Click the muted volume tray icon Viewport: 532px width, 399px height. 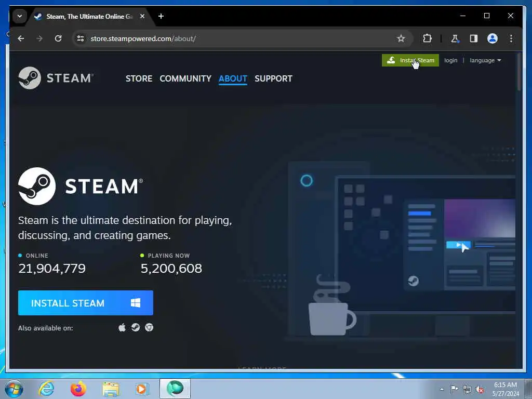480,390
